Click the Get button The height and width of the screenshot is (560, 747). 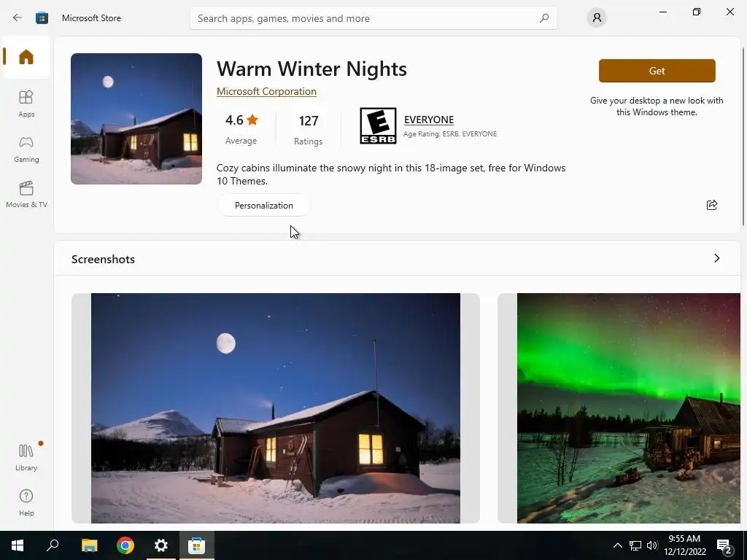click(x=657, y=71)
